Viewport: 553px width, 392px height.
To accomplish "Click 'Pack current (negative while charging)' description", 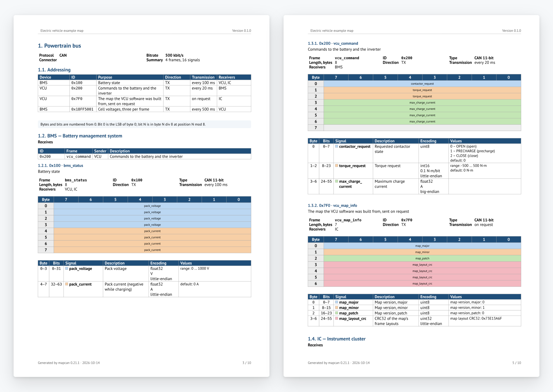I will point(124,287).
